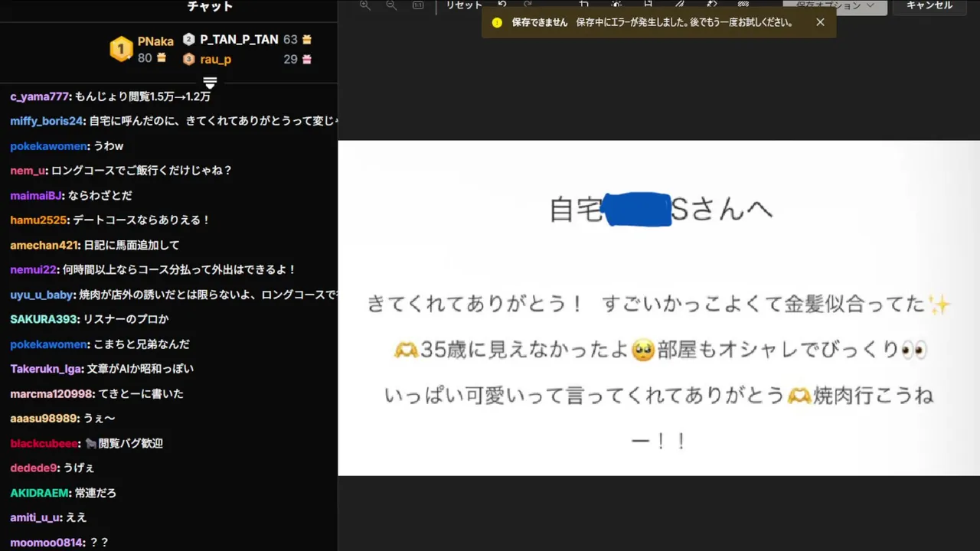The height and width of the screenshot is (551, 980).
Task: Open the rank 2 silver badge beside P_TAN_P_TAN
Action: 189,39
